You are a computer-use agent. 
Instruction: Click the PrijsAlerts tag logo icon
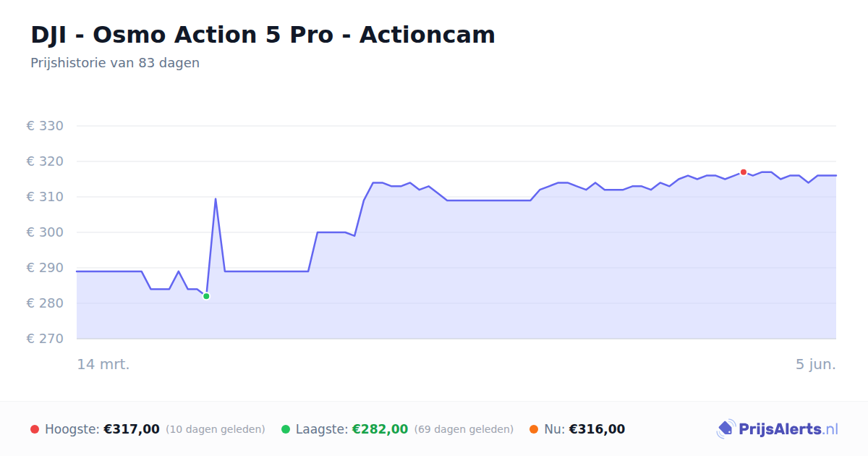click(726, 429)
